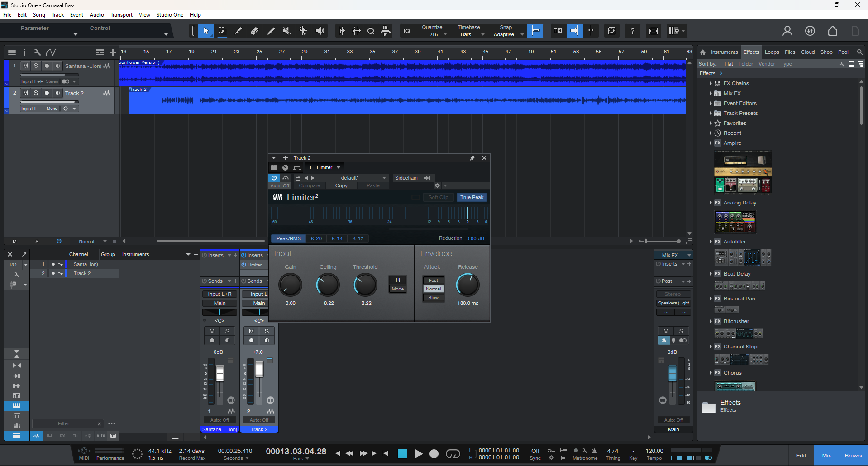868x466 pixels.
Task: Click the Edit view button
Action: coord(801,456)
